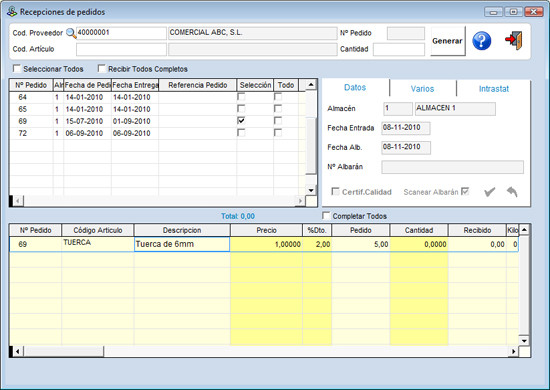
Task: Uncheck the Selección checkbox for order 69
Action: pos(241,121)
